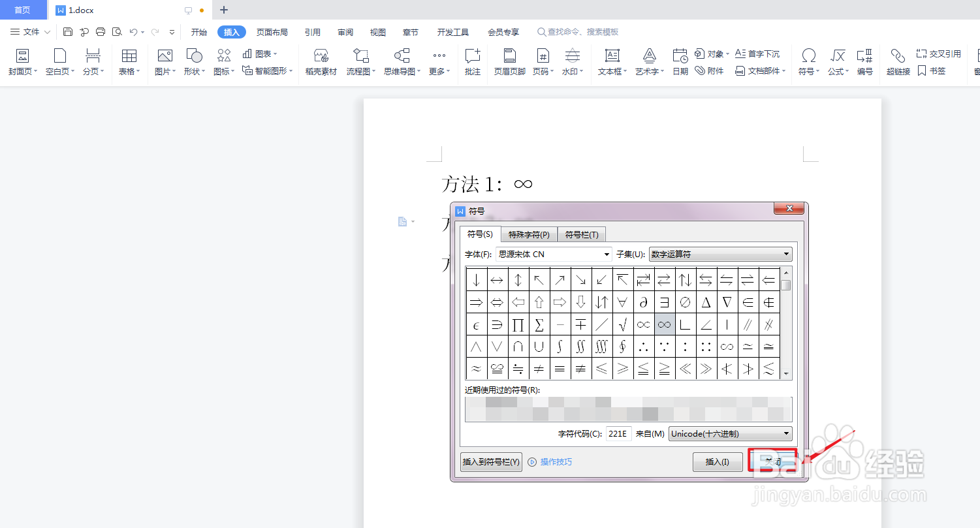980x528 pixels.
Task: Open the 特殊字符(P) dialog tab
Action: pos(529,234)
